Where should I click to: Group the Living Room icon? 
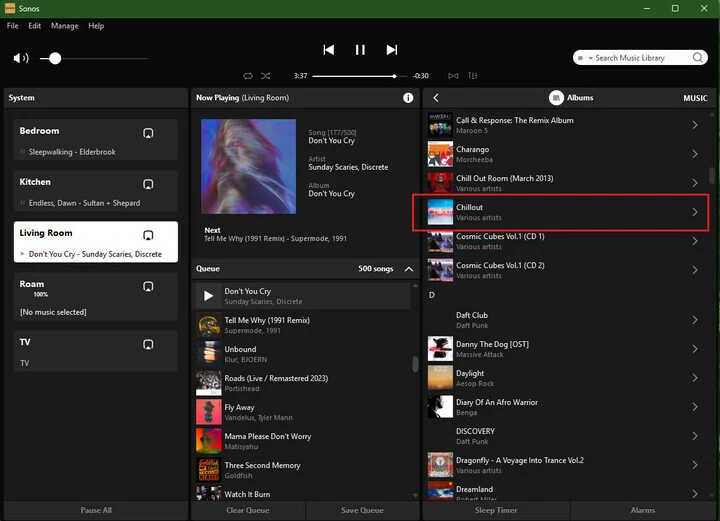[148, 235]
